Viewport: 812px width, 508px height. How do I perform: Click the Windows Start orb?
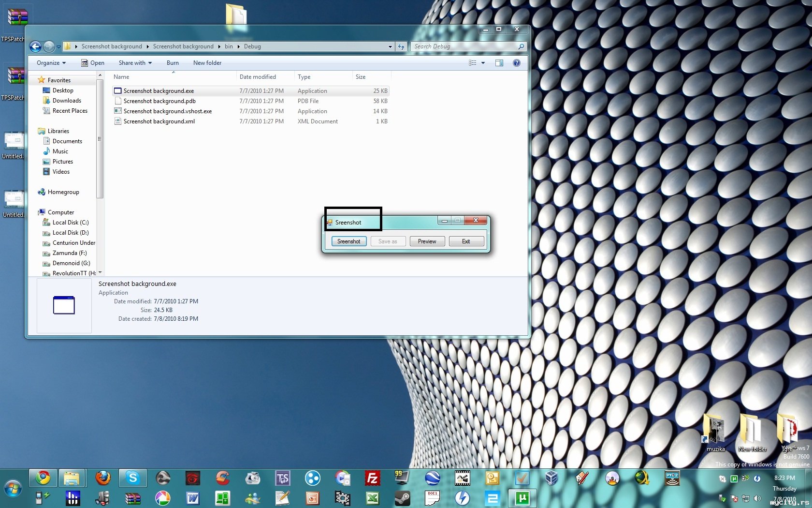click(13, 489)
